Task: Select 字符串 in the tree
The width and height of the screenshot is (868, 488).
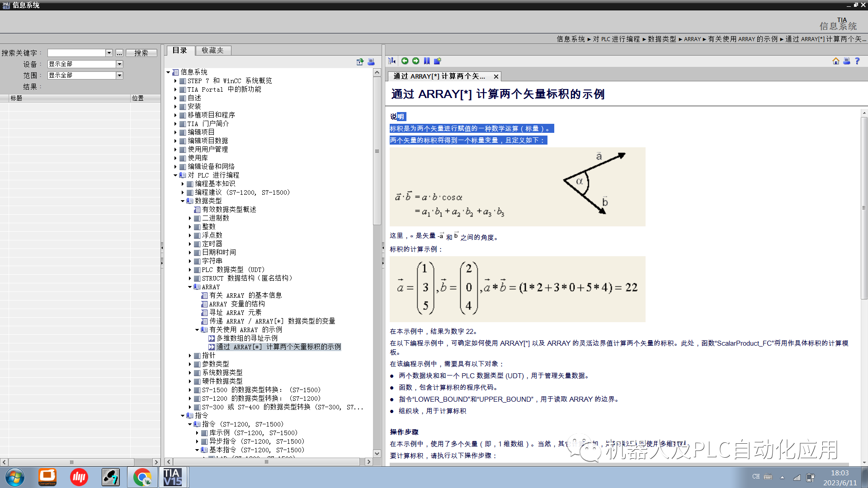Action: 212,261
